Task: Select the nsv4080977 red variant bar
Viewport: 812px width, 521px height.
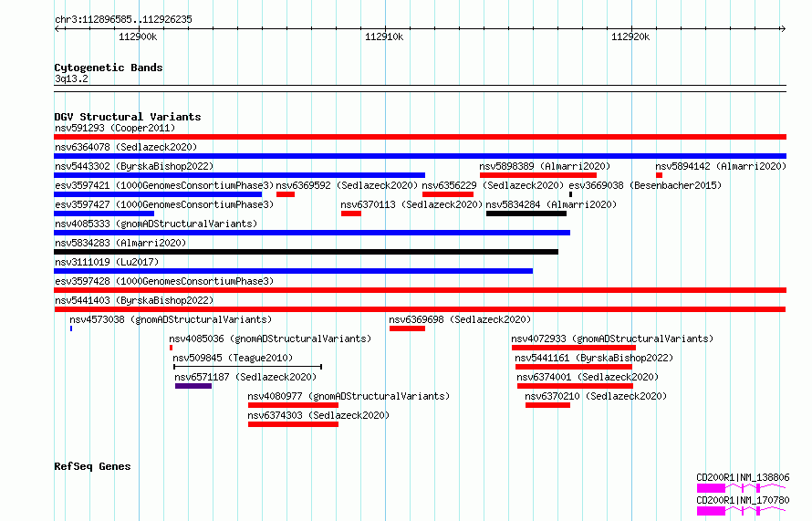Action: click(x=293, y=405)
